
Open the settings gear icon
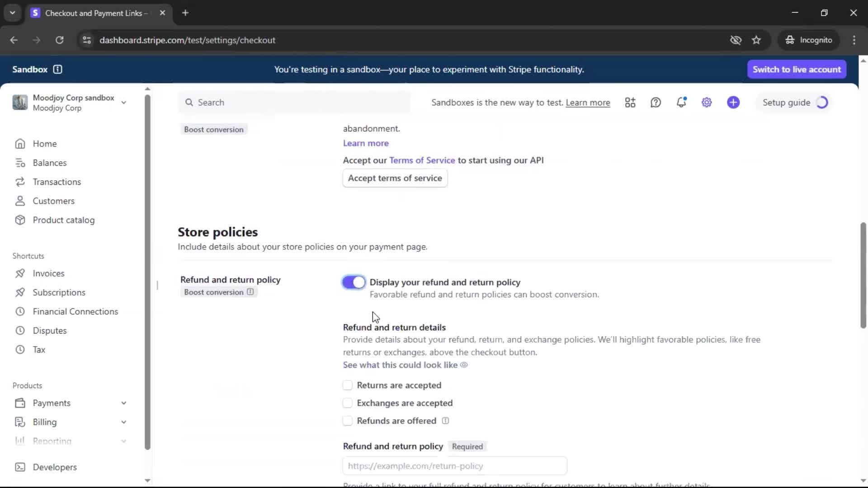pos(707,103)
